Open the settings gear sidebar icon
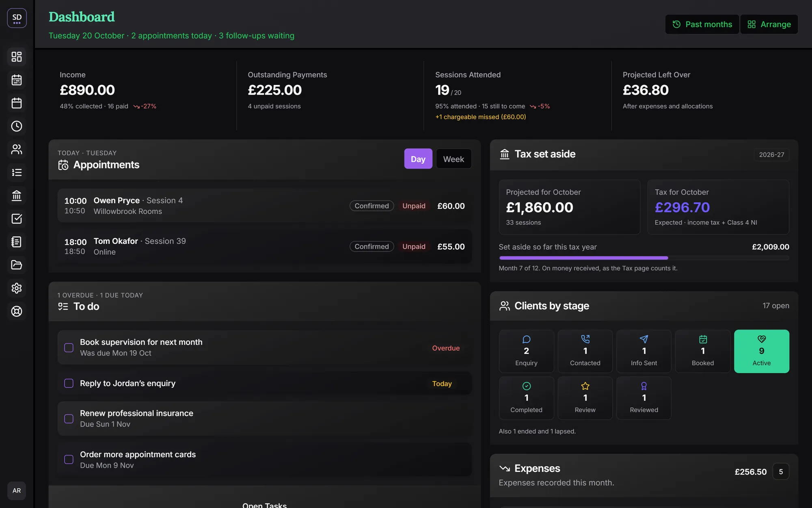The height and width of the screenshot is (508, 812). pyautogui.click(x=17, y=288)
